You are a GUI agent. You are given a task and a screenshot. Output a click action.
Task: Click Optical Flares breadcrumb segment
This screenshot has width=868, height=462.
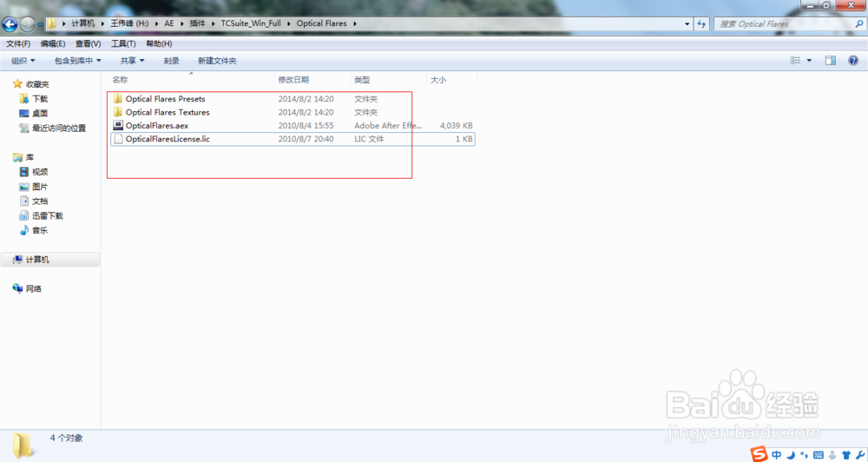pyautogui.click(x=322, y=23)
